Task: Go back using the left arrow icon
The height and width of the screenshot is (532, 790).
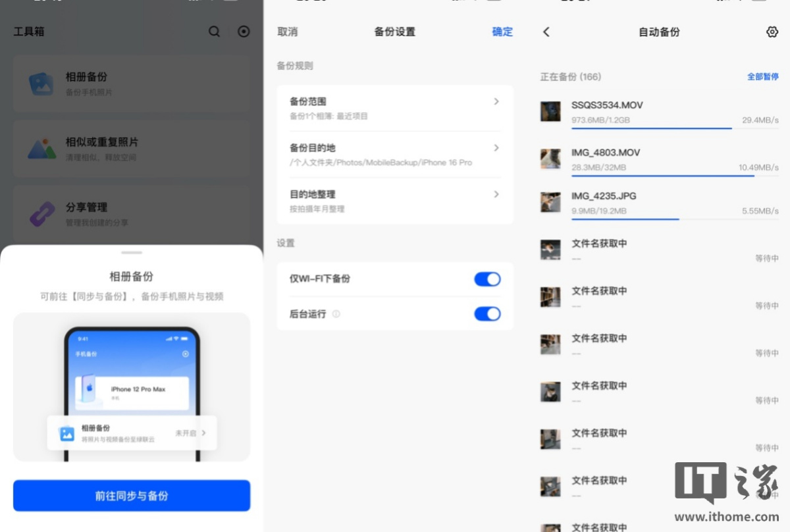Action: (x=546, y=32)
